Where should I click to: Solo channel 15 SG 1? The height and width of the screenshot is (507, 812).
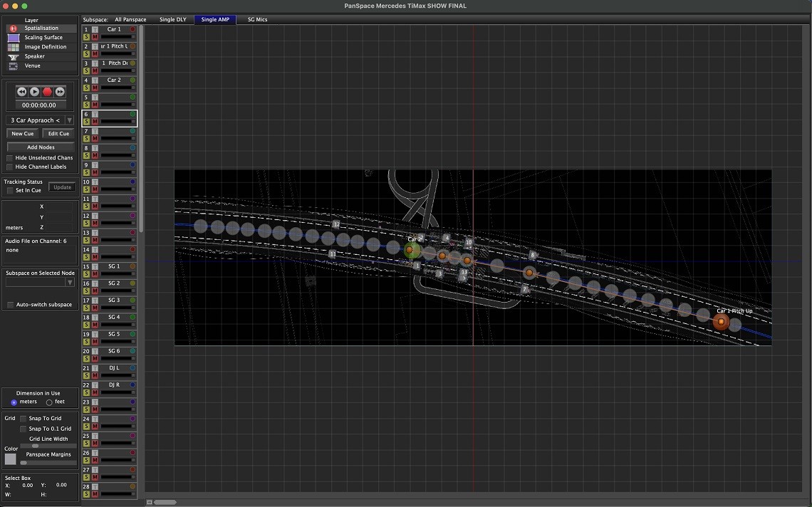[86, 274]
